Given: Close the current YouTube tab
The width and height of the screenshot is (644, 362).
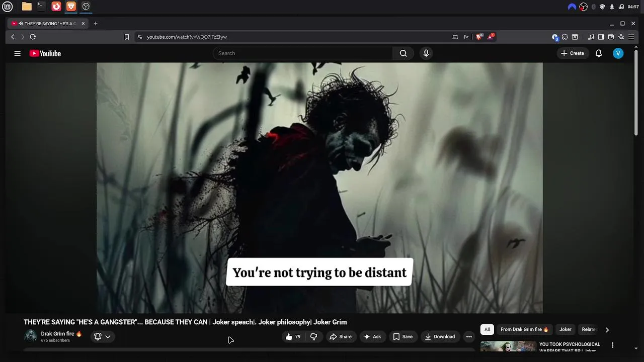Looking at the screenshot, I should 83,24.
